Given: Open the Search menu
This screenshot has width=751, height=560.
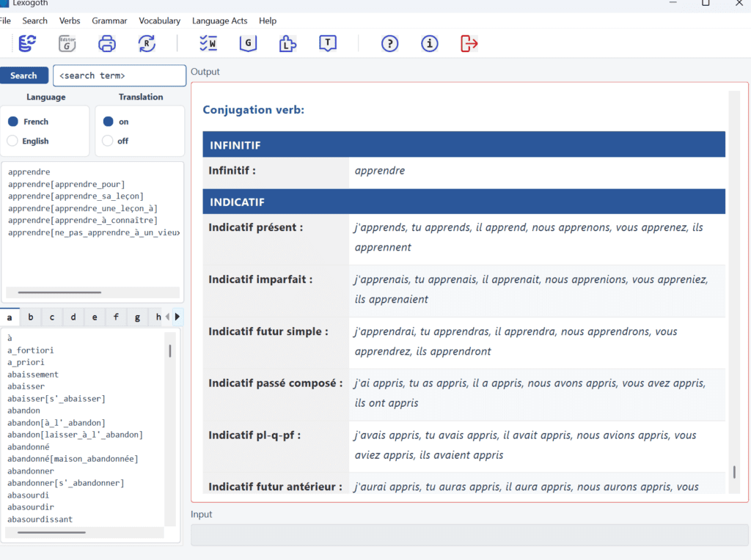Looking at the screenshot, I should click(x=34, y=21).
